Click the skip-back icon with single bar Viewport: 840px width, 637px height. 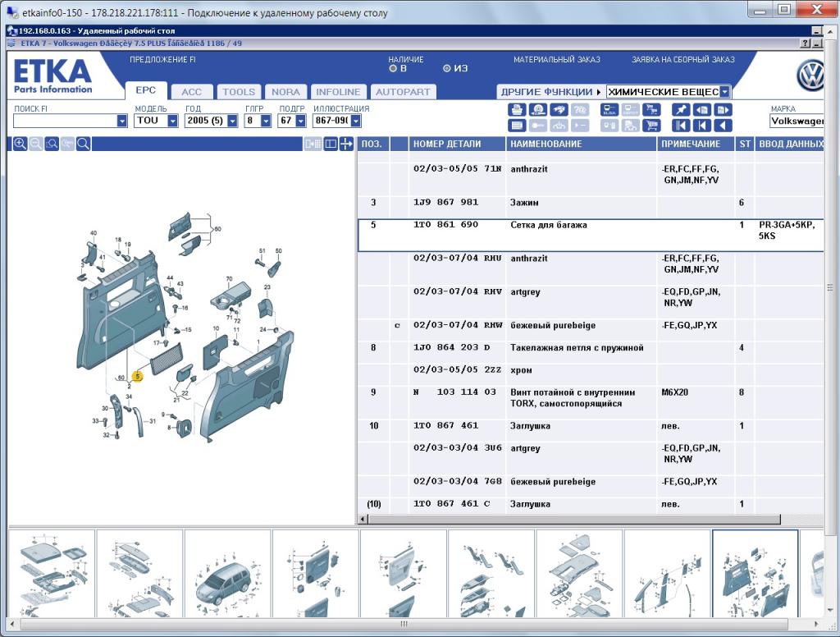coord(702,126)
